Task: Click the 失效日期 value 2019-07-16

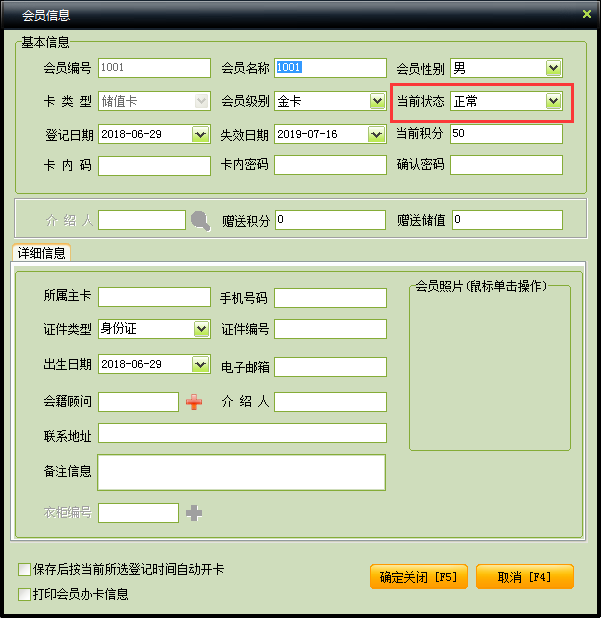Action: tap(307, 134)
